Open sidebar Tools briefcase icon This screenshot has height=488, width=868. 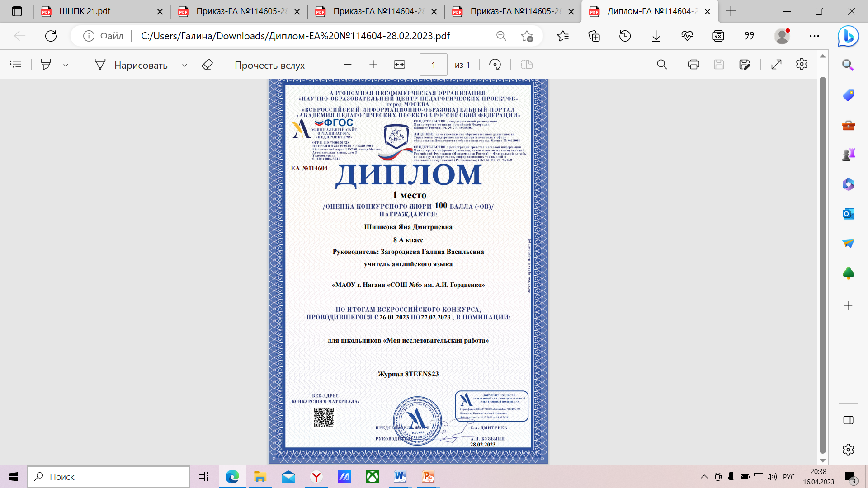[x=848, y=126]
